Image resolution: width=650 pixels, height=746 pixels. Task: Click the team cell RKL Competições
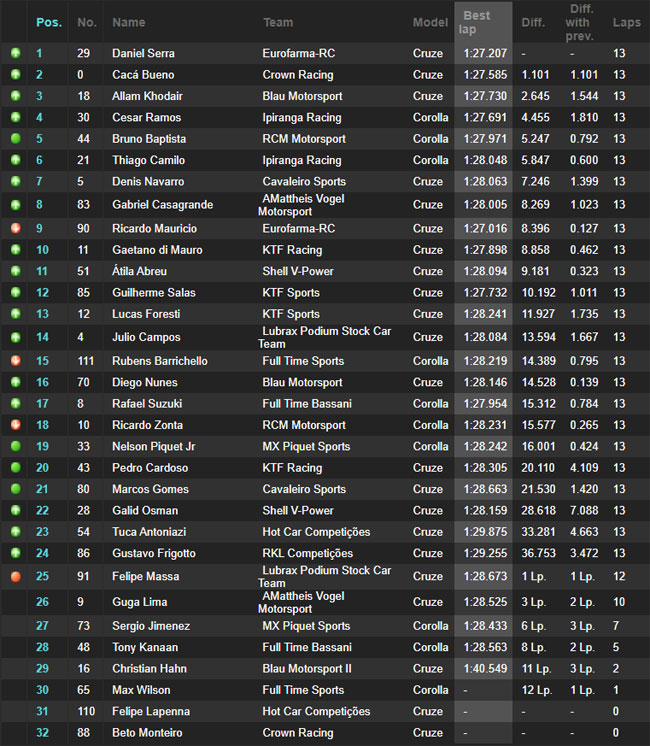coord(307,553)
